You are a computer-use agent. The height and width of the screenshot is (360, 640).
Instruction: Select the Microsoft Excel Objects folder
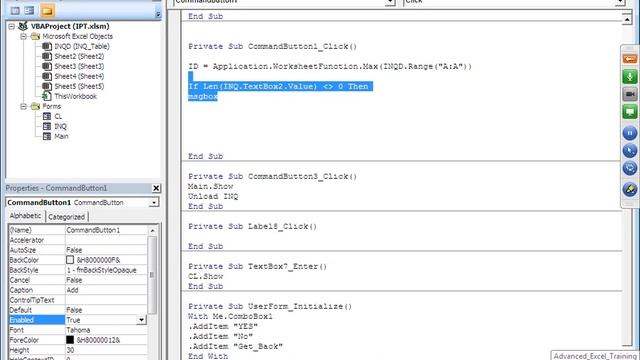click(78, 36)
